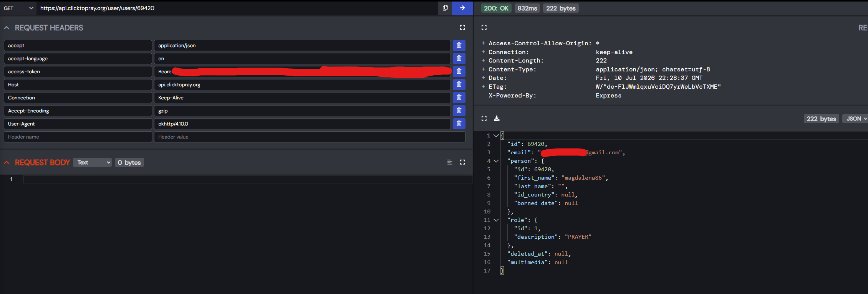
Task: Edit the Host value api.clicktopray.org
Action: [302, 84]
